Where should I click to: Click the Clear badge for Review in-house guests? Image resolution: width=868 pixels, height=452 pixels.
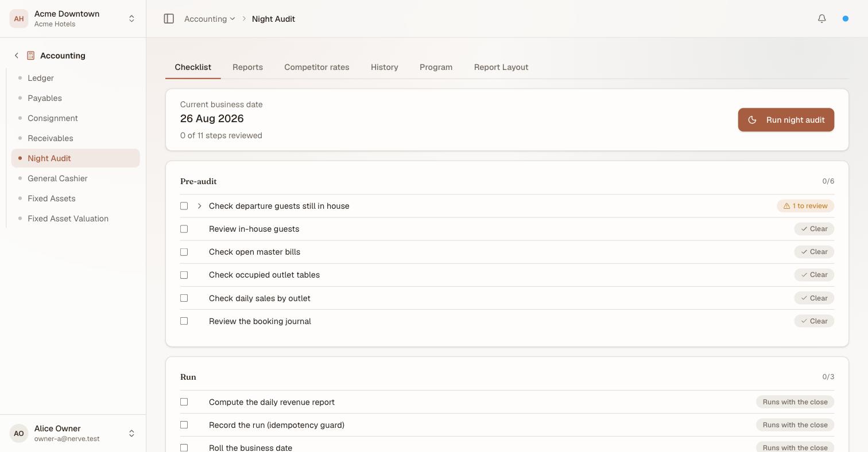point(814,229)
